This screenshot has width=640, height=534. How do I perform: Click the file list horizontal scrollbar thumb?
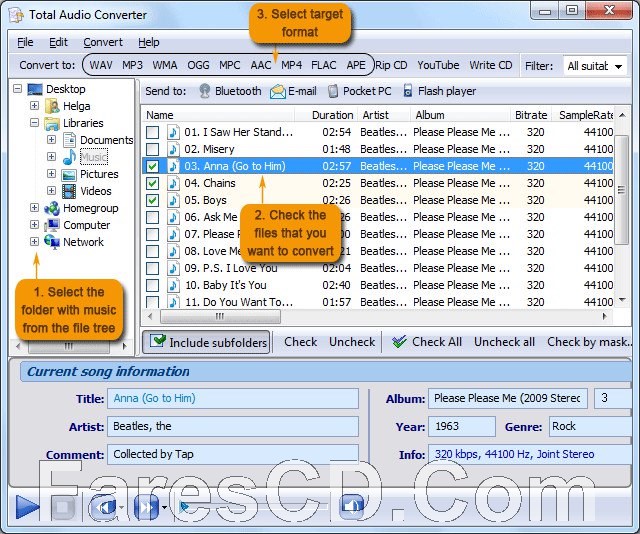220,316
